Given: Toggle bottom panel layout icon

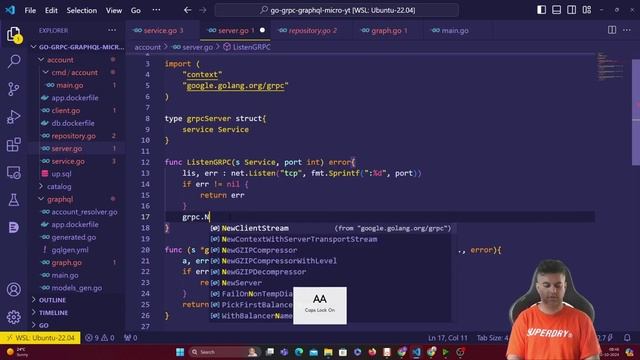Looking at the screenshot, I should (x=556, y=10).
